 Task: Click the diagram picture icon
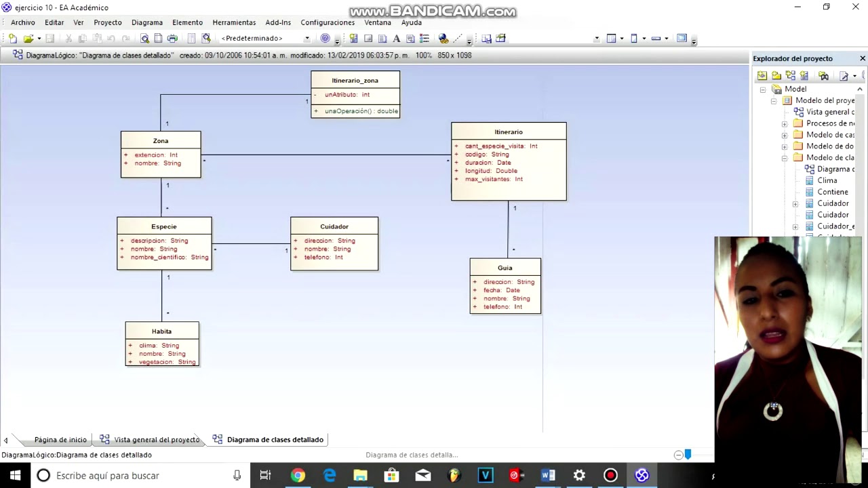pyautogui.click(x=501, y=39)
